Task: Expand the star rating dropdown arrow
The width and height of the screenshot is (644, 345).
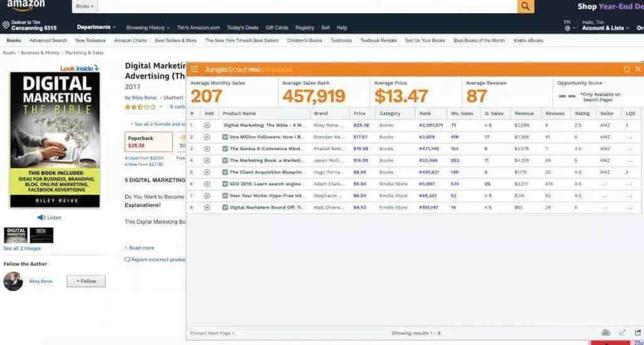Action: point(161,107)
